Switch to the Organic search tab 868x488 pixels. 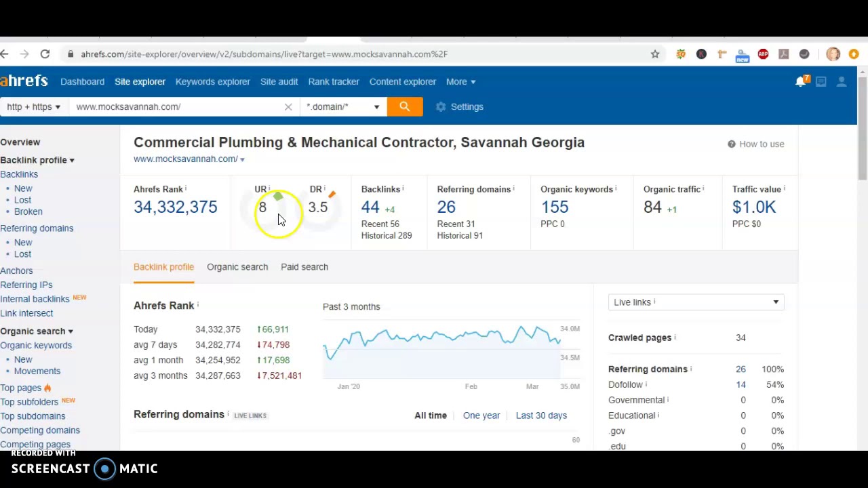pyautogui.click(x=237, y=267)
